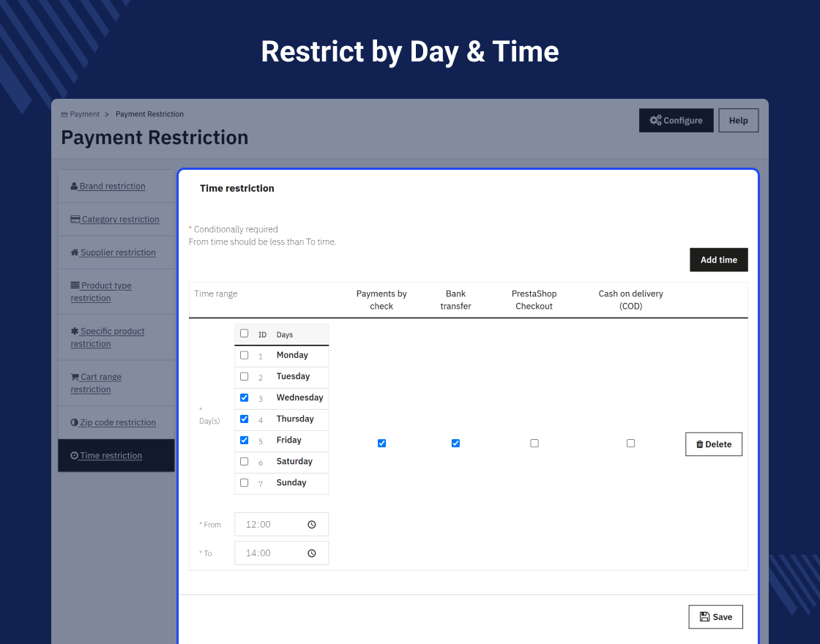Click the Zip code half-circle icon
Screen dimensions: 820x644
coord(74,422)
